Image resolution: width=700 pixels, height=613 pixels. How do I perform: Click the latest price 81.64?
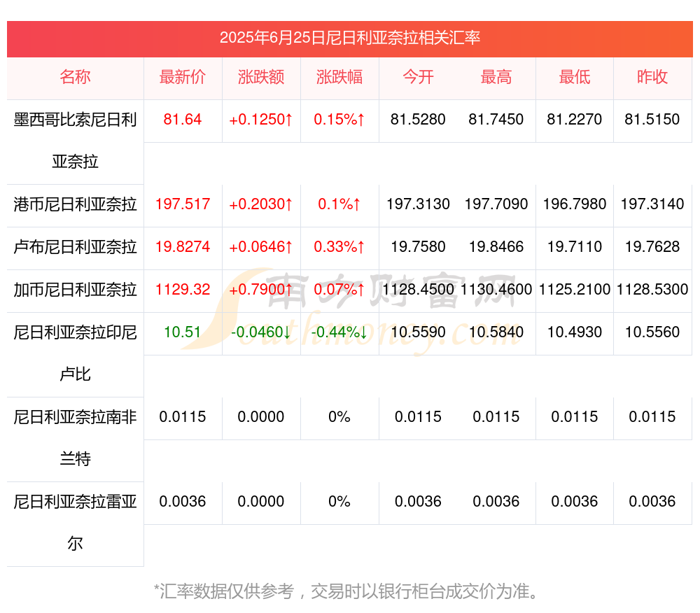[183, 120]
